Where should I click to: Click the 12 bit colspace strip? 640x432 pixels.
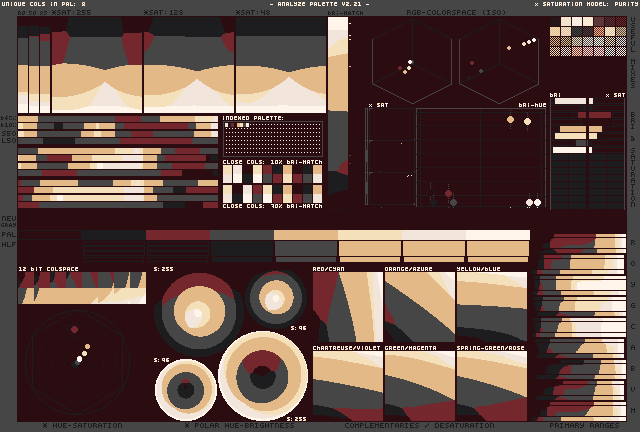[x=82, y=288]
